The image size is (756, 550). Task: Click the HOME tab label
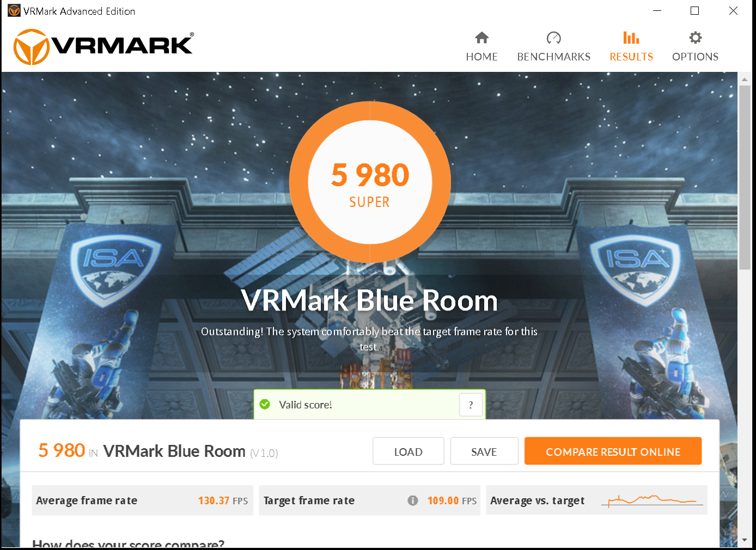481,57
